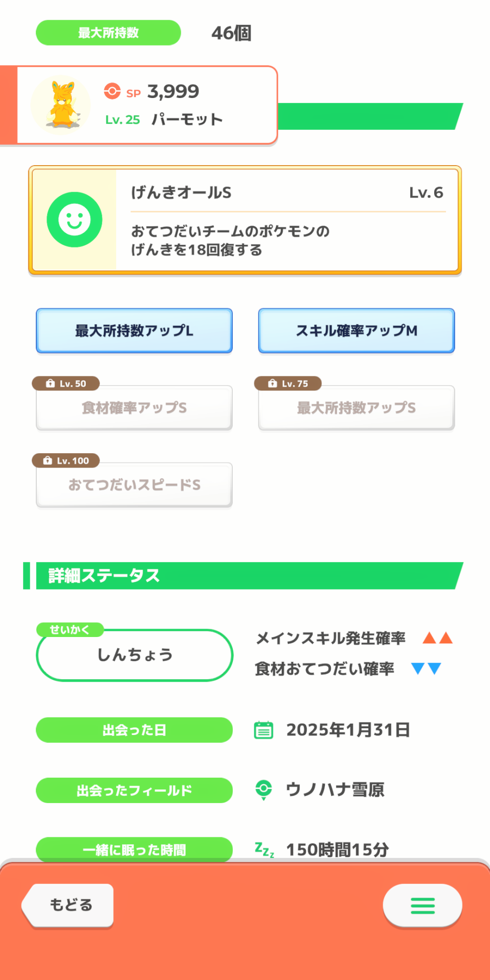This screenshot has width=490, height=980.
Task: Tap the calendar icon beside 2025年1月31日
Action: [x=264, y=730]
